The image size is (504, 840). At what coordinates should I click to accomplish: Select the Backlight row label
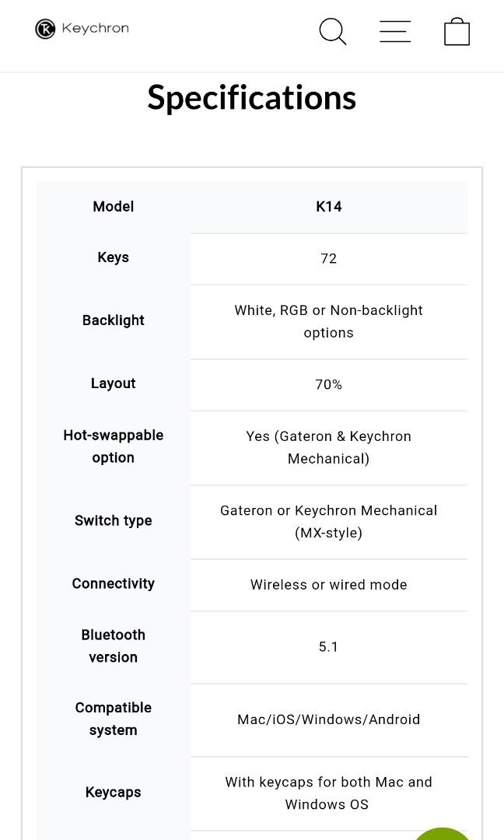coord(113,320)
